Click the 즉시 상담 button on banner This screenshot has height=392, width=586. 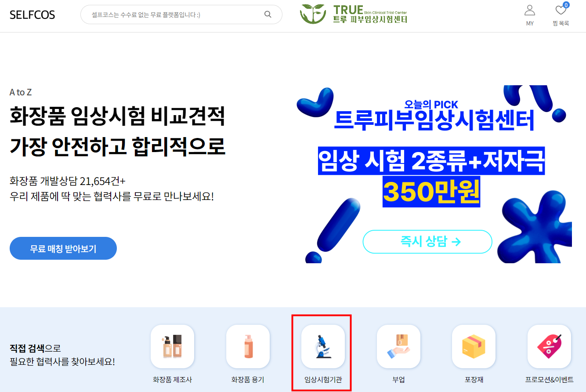(427, 242)
